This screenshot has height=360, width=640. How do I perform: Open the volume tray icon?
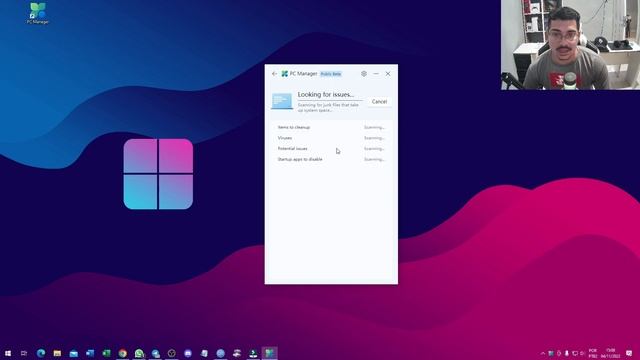(x=582, y=353)
